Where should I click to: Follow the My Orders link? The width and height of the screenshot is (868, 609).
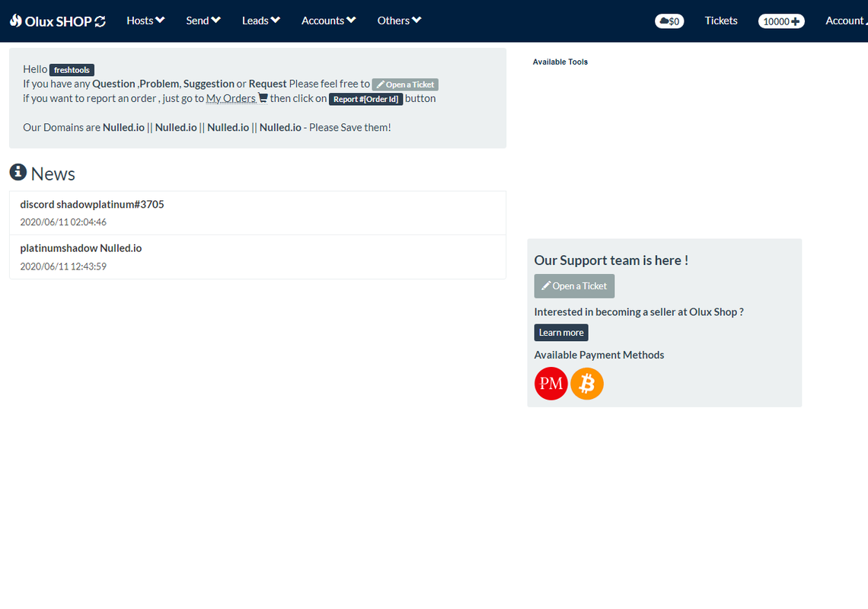[x=231, y=98]
